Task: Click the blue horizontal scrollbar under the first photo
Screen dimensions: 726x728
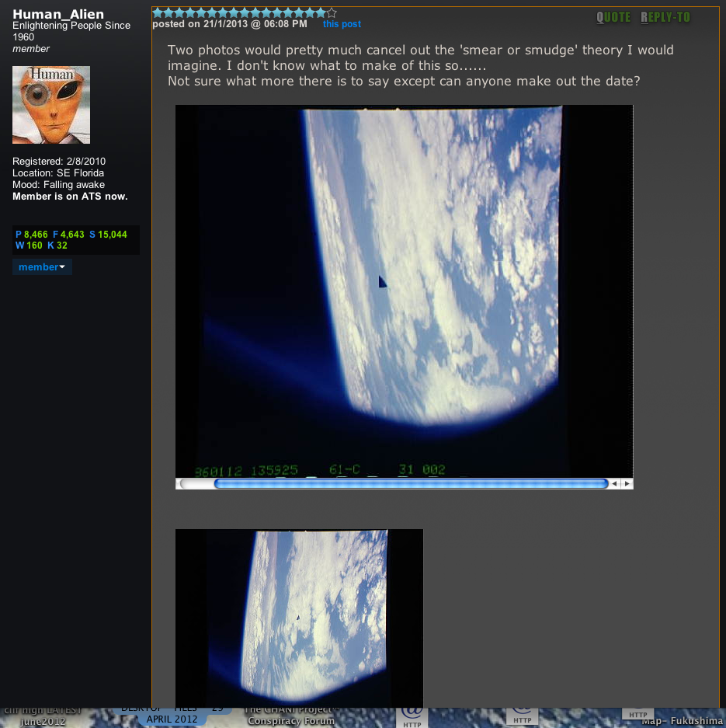Action: point(410,483)
